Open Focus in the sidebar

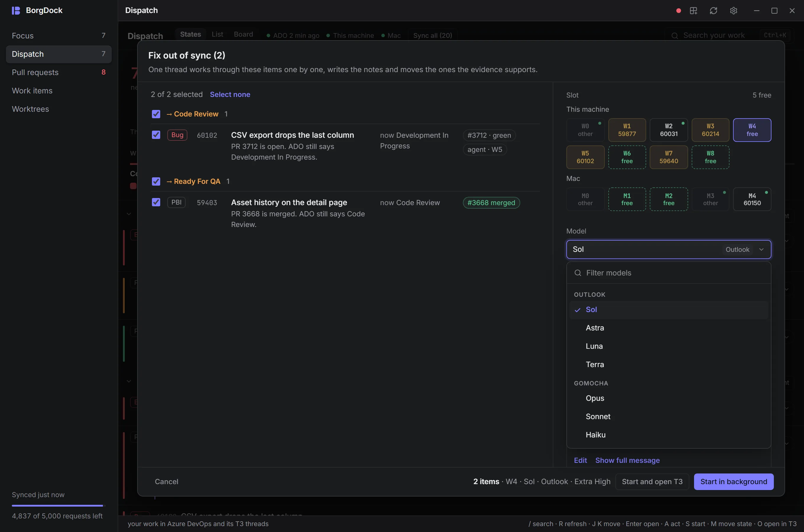[59, 36]
